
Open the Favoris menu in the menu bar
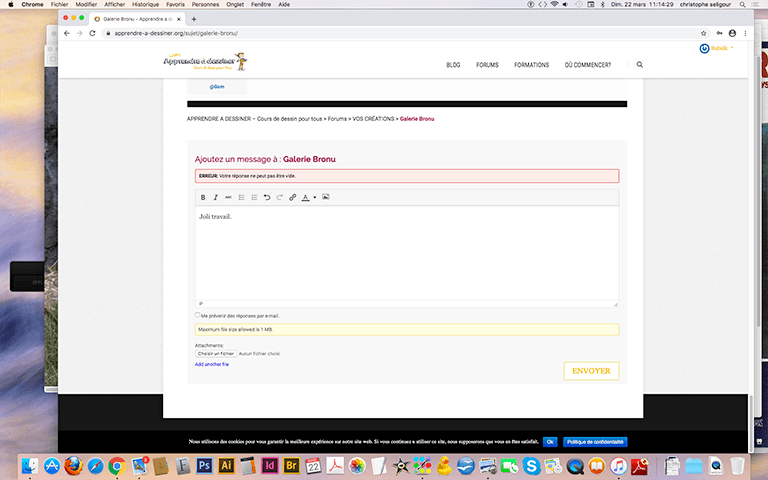175,4
